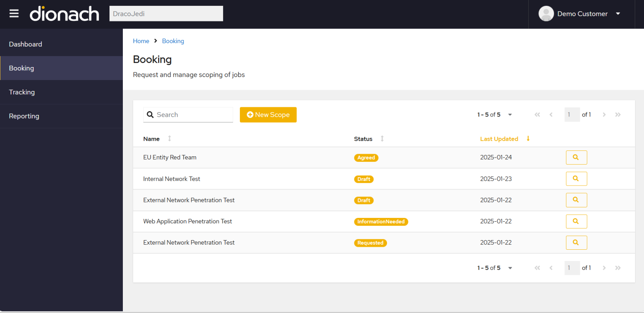Open the hamburger menu icon
The width and height of the screenshot is (644, 313).
tap(14, 14)
